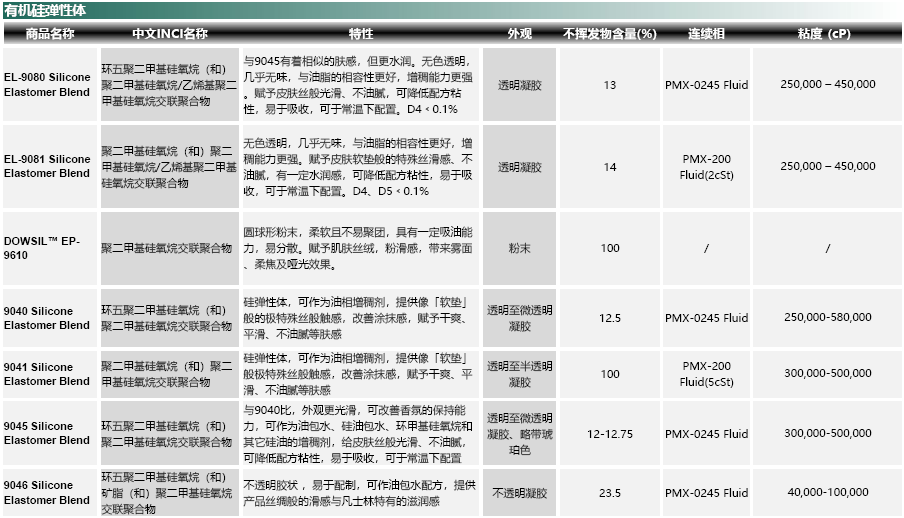Select DOWSIL EP-9610 product name cell
This screenshot has height=518, width=904.
tap(50, 248)
